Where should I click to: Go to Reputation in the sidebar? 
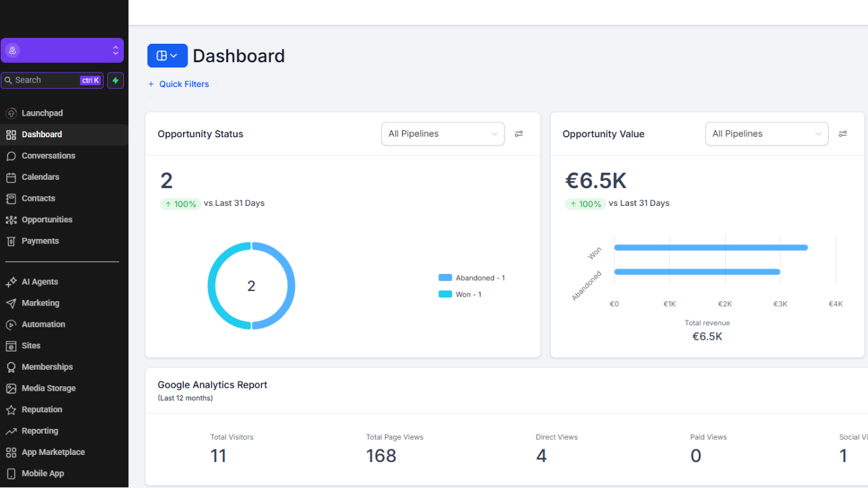click(x=42, y=409)
